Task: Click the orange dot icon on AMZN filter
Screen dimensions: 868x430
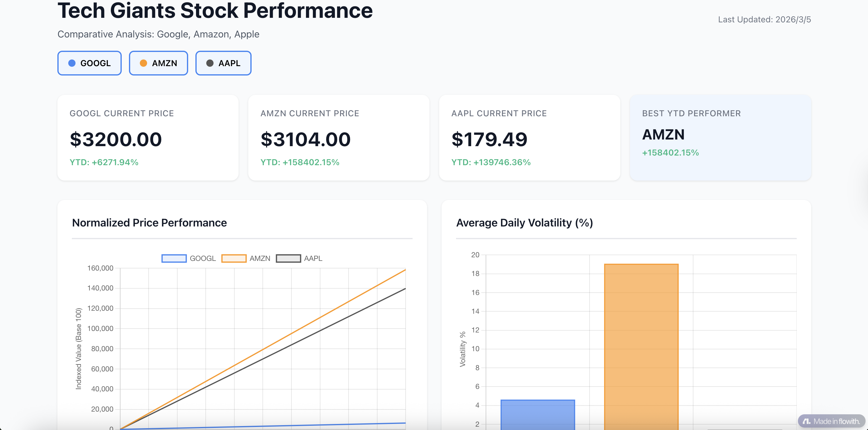Action: click(144, 63)
